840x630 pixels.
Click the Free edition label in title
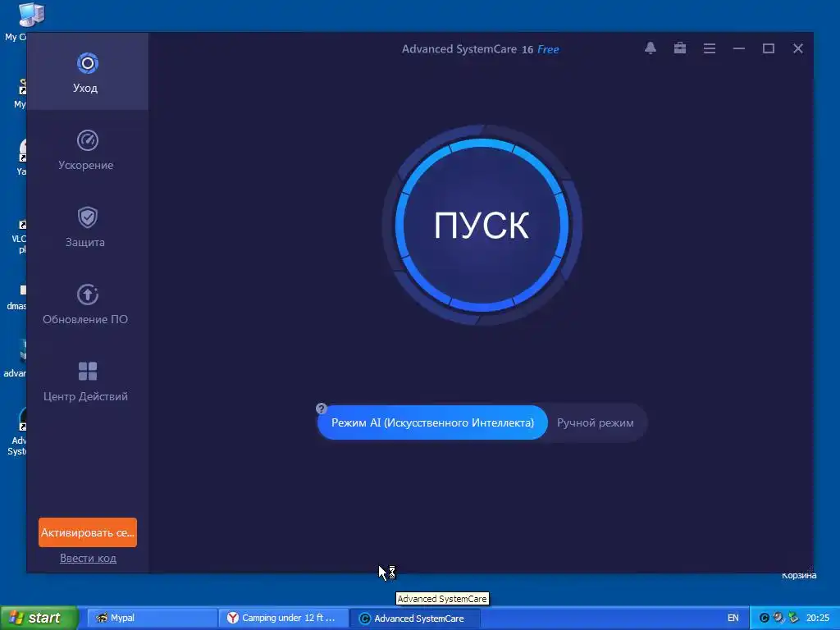[548, 49]
